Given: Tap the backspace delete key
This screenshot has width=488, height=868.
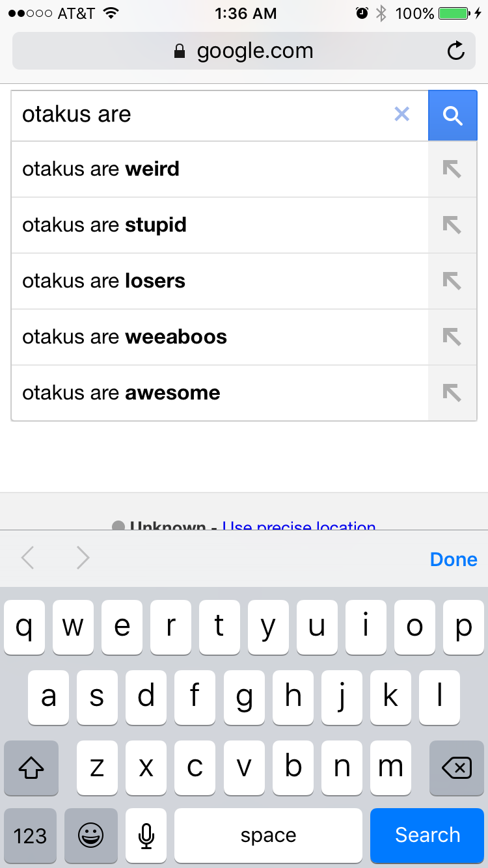Looking at the screenshot, I should click(457, 768).
